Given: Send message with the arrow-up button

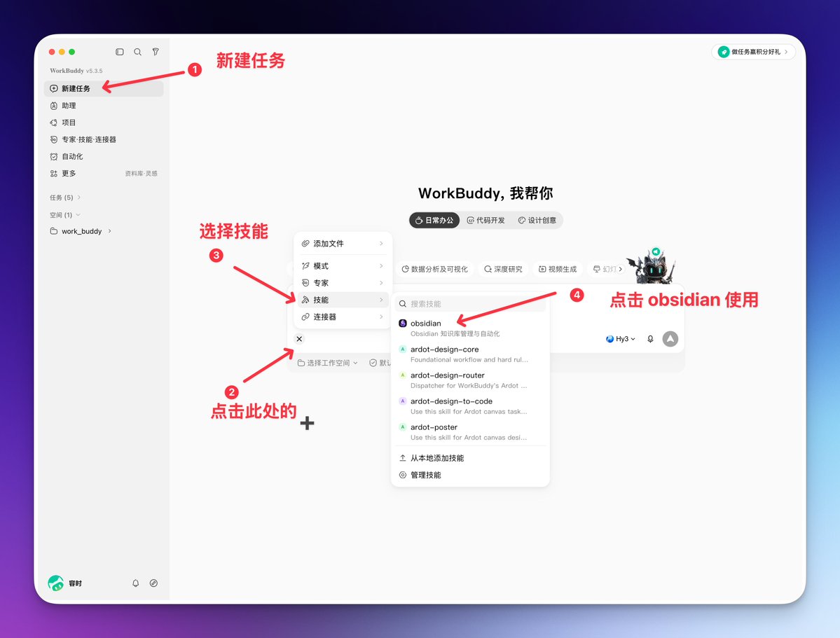Looking at the screenshot, I should pyautogui.click(x=670, y=338).
